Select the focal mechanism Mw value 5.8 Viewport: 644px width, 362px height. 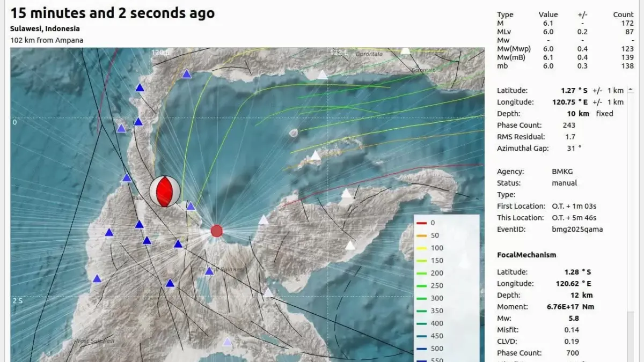pos(574,318)
